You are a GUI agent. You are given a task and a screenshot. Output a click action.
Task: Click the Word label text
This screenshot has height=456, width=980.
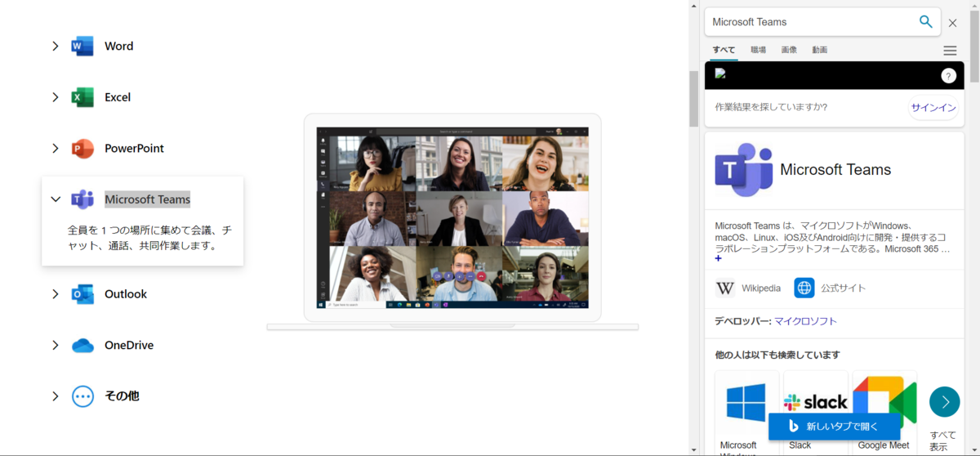119,47
